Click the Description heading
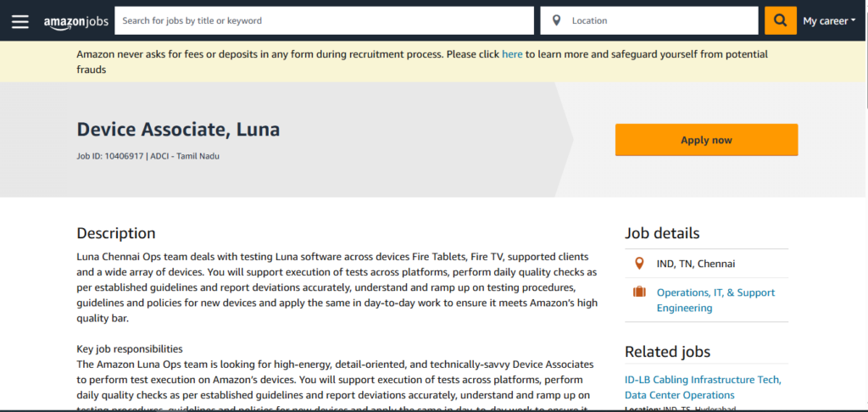This screenshot has width=868, height=412. [116, 233]
